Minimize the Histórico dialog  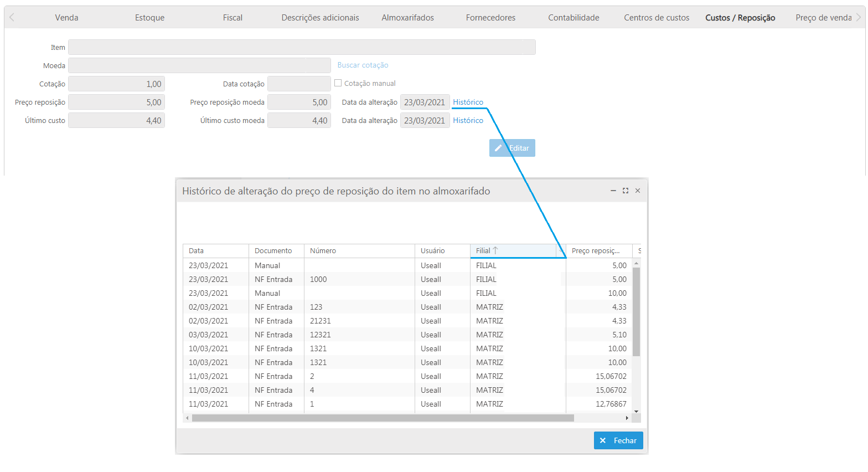tap(613, 191)
